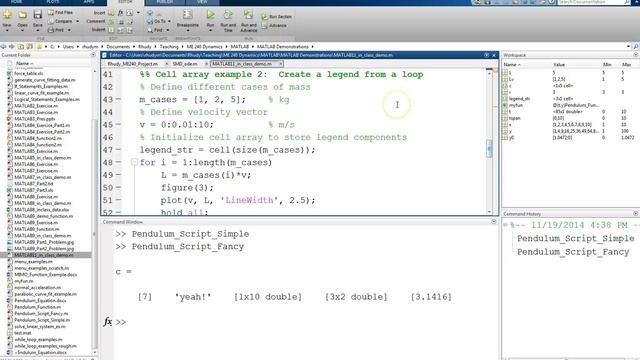Click the browse for folder icon
The image size is (640, 360).
(29, 47)
